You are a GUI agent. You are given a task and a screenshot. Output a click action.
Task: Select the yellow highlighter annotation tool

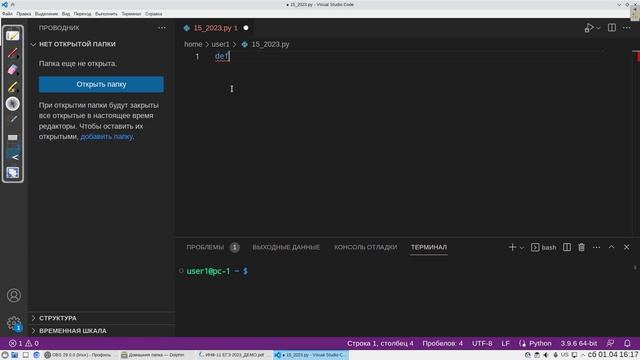(13, 87)
